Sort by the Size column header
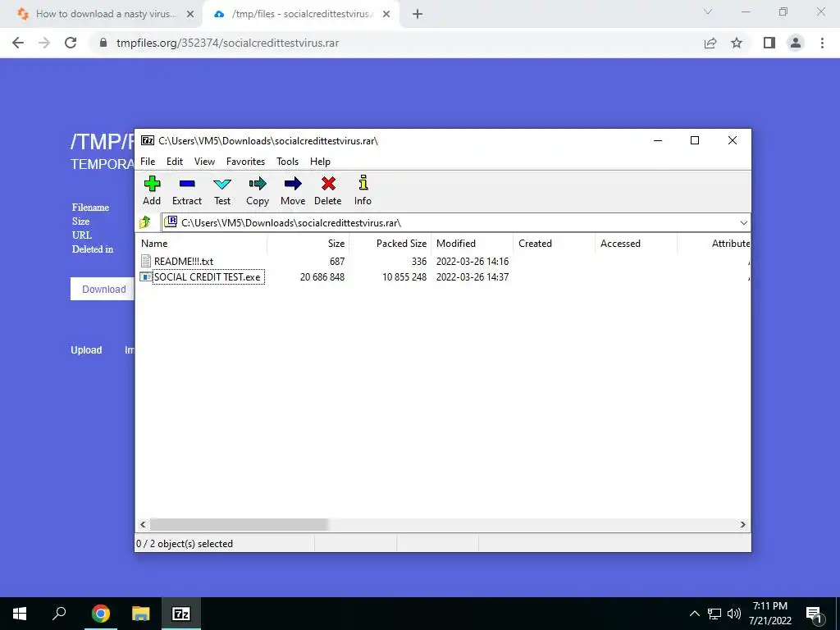840x630 pixels. click(x=308, y=243)
